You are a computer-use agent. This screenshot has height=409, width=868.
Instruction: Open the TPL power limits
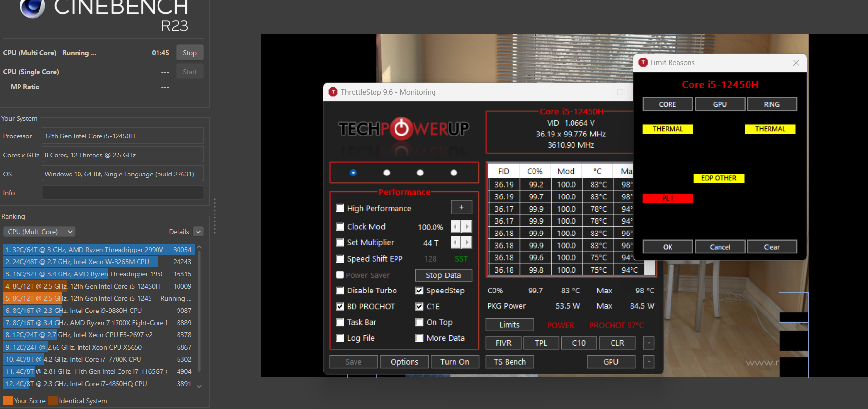(x=541, y=343)
